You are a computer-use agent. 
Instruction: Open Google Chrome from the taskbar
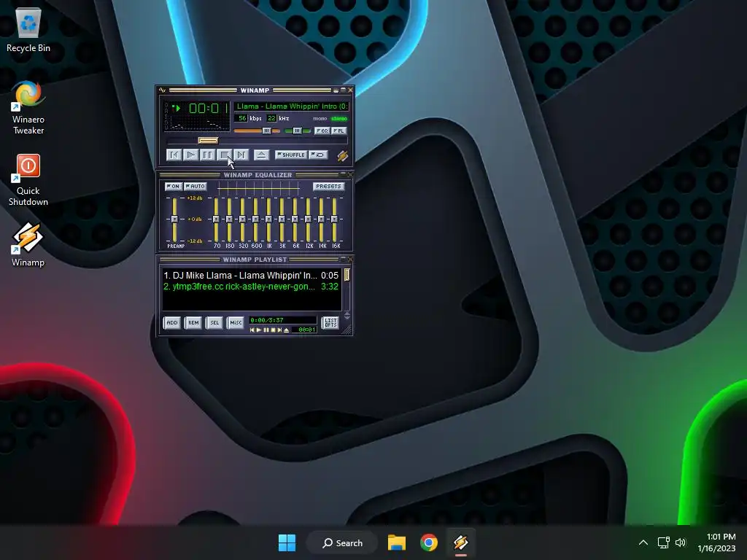[429, 542]
